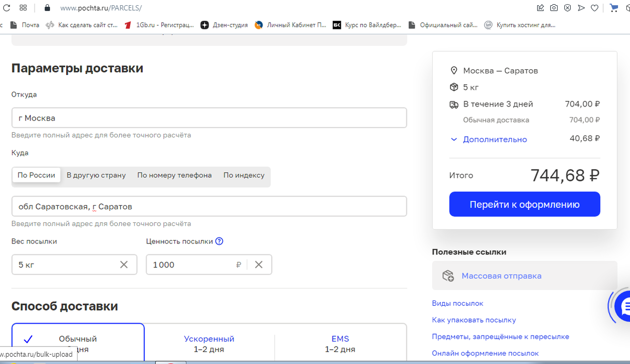Open the shopping cart icon in browser toolbar
Viewport: 630px width, 364px height.
[x=614, y=8]
